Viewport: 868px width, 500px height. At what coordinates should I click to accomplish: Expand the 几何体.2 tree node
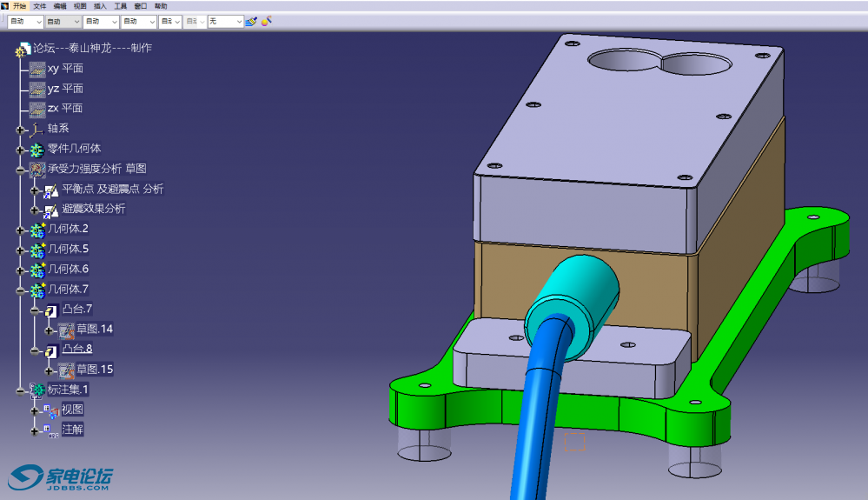[x=21, y=230]
